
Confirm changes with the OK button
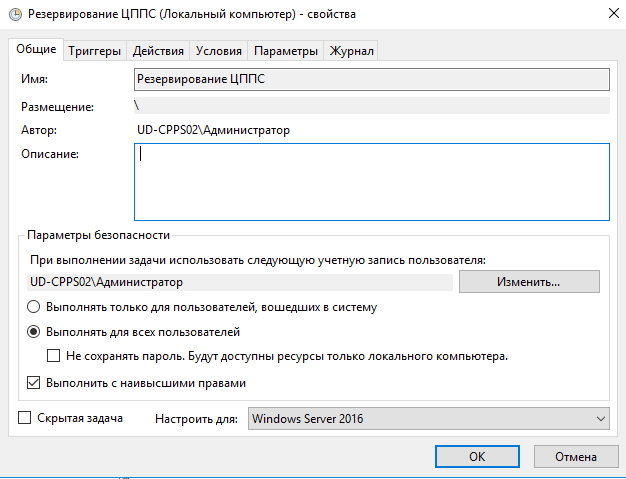[x=477, y=456]
